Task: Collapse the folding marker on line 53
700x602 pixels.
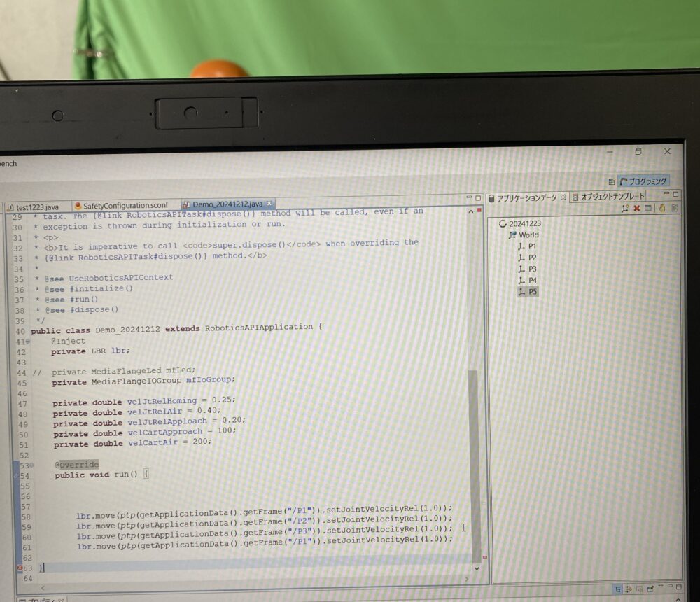Action: (x=31, y=465)
